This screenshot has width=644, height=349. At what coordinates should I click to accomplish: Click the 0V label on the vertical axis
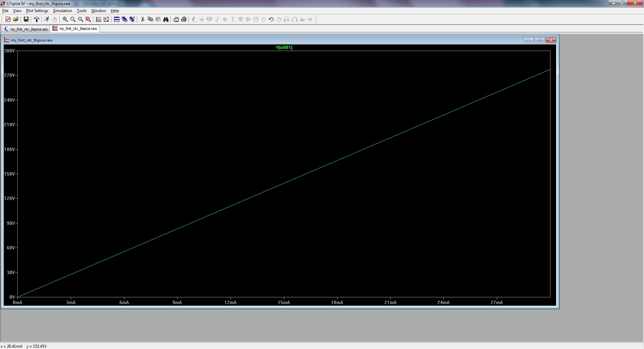[12, 297]
